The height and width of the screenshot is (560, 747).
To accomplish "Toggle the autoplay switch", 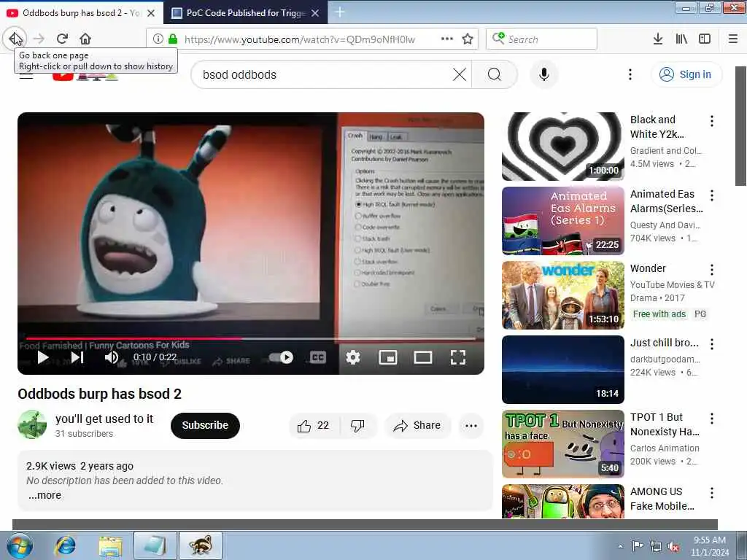I will pos(281,357).
